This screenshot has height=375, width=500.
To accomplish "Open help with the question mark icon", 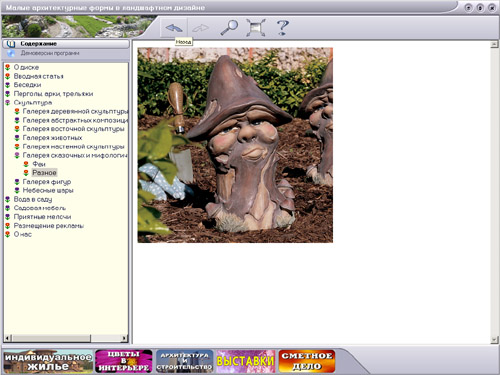I will pyautogui.click(x=282, y=27).
